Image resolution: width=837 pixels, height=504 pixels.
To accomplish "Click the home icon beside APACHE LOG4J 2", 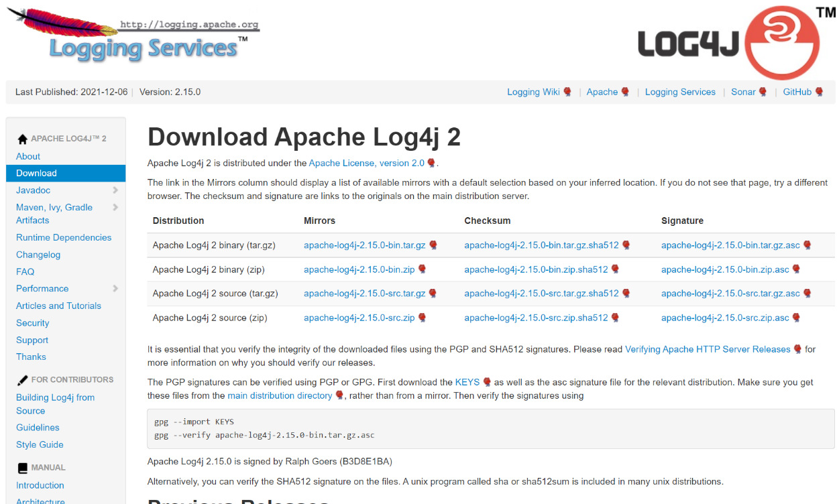I will point(22,139).
